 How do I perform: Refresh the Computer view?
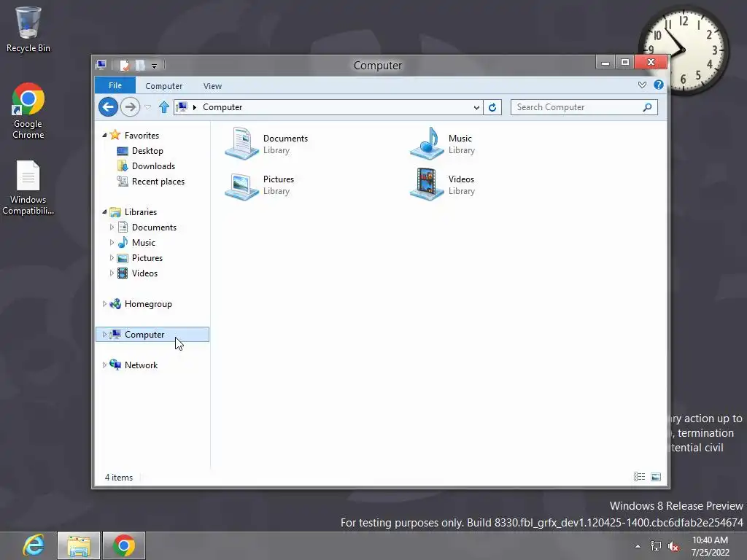[x=492, y=107]
